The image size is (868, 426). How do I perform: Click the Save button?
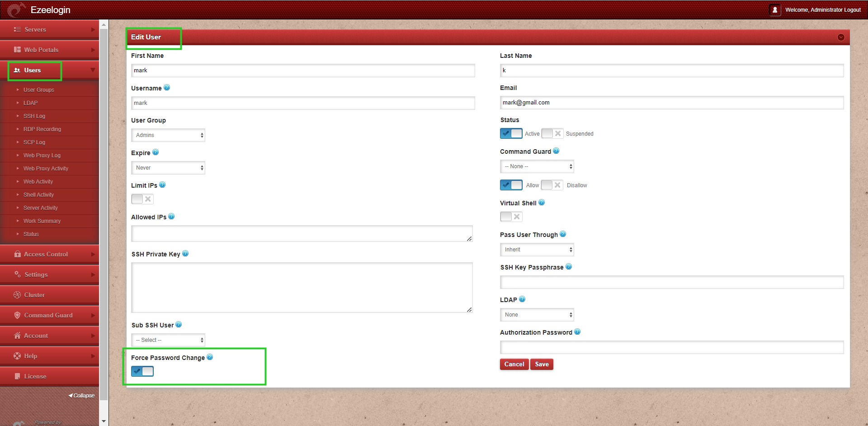click(x=542, y=364)
